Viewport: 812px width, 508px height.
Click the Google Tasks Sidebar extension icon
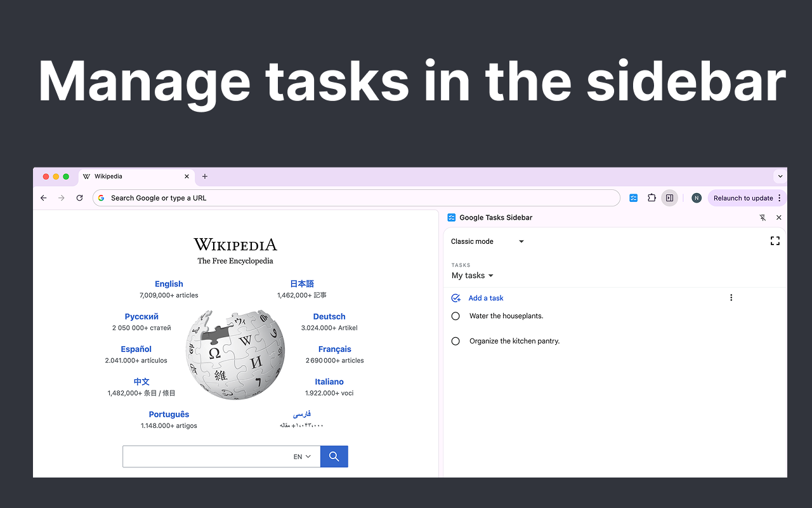(633, 198)
